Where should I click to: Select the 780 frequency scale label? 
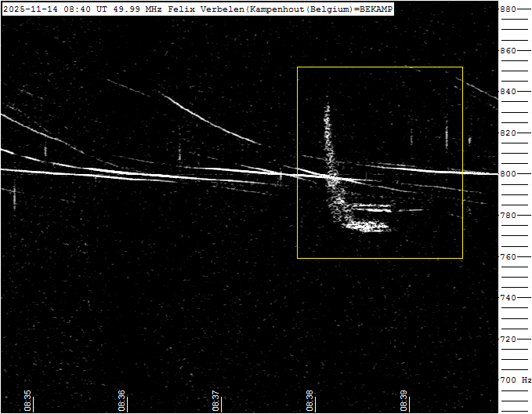[x=508, y=215]
